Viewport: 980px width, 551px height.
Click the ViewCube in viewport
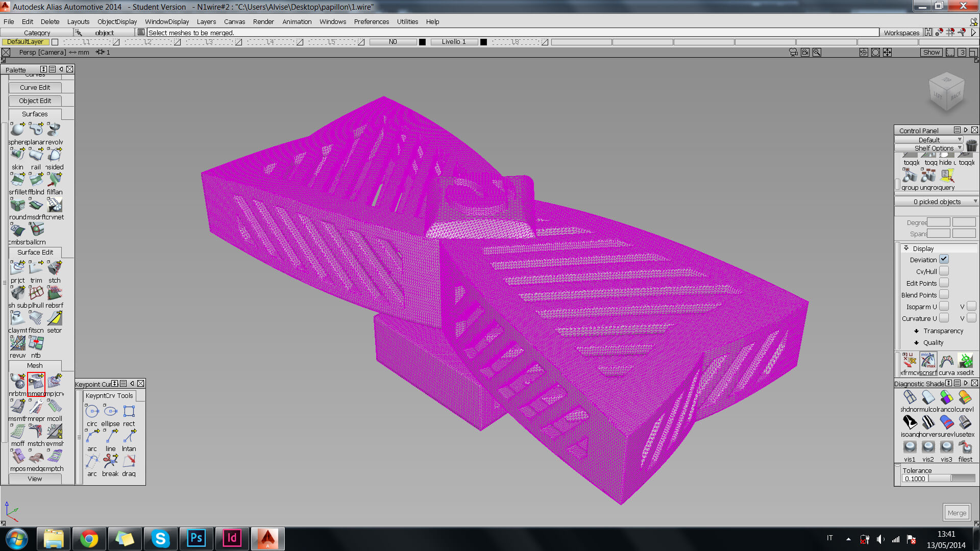pos(947,91)
